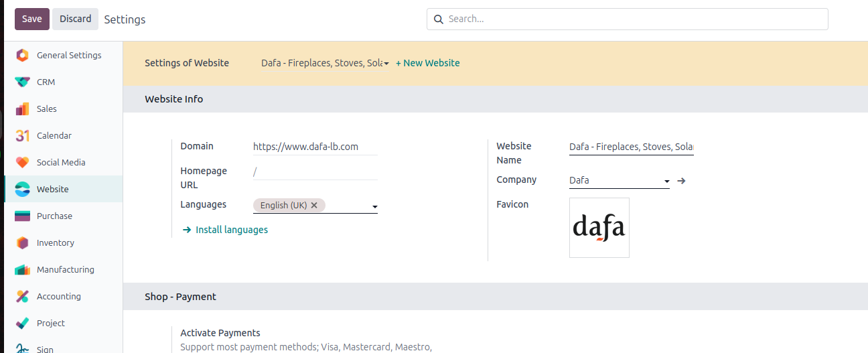Edit the Homepage URL field
Screen dimensions: 868x353
click(x=315, y=171)
